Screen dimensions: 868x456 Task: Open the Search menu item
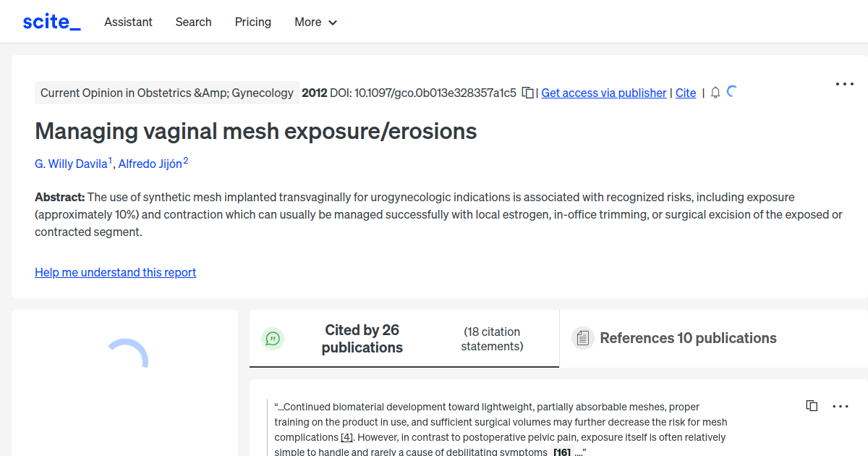pos(193,22)
